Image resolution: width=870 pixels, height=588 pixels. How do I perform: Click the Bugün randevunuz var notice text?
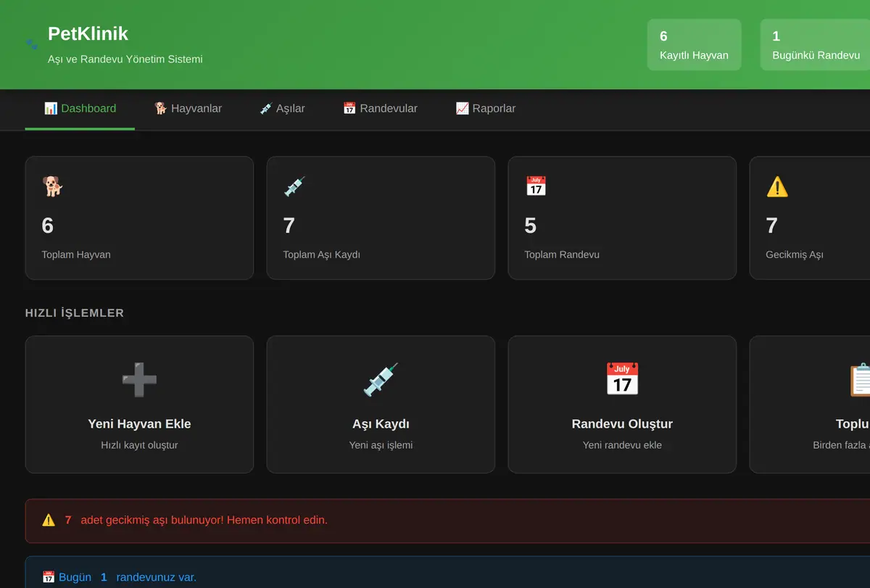click(x=128, y=577)
